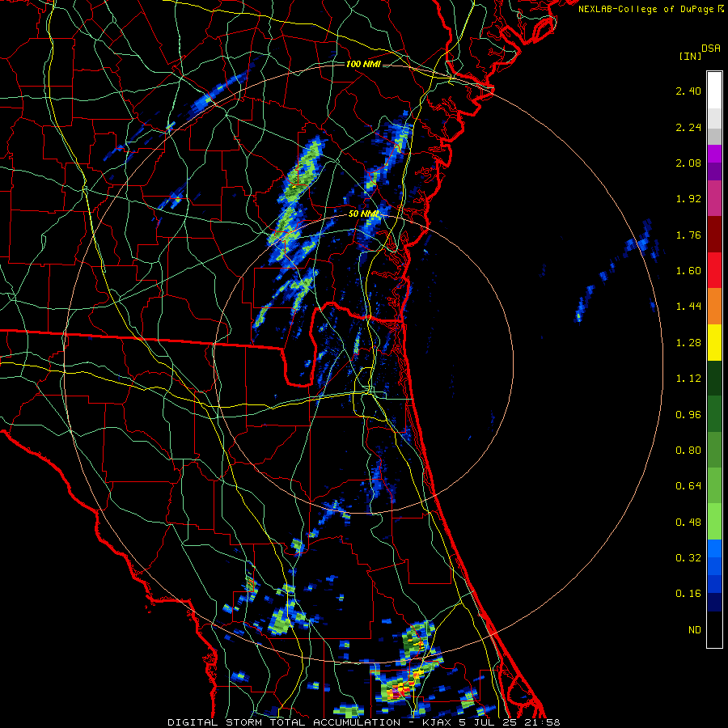Click the 1.28 legend value

coord(688,343)
